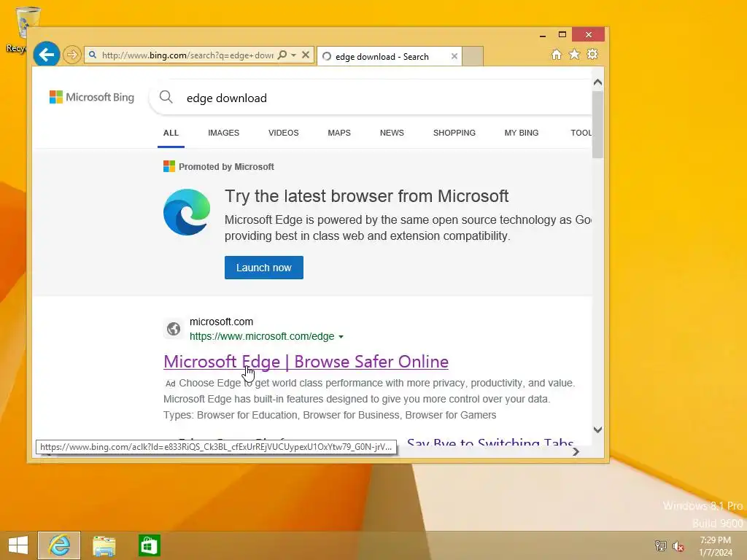Select the 'edge download - Search' tab
Image resolution: width=747 pixels, height=560 pixels.
click(x=389, y=57)
